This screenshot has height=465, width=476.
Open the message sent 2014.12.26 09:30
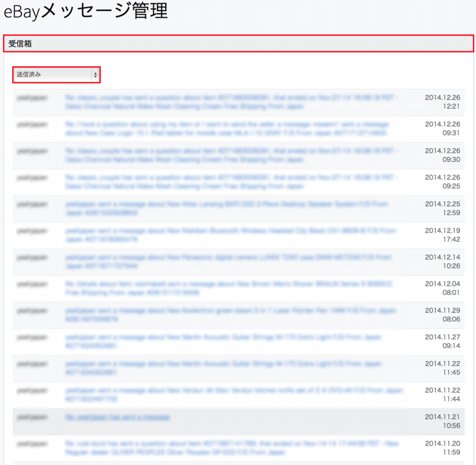(x=231, y=155)
